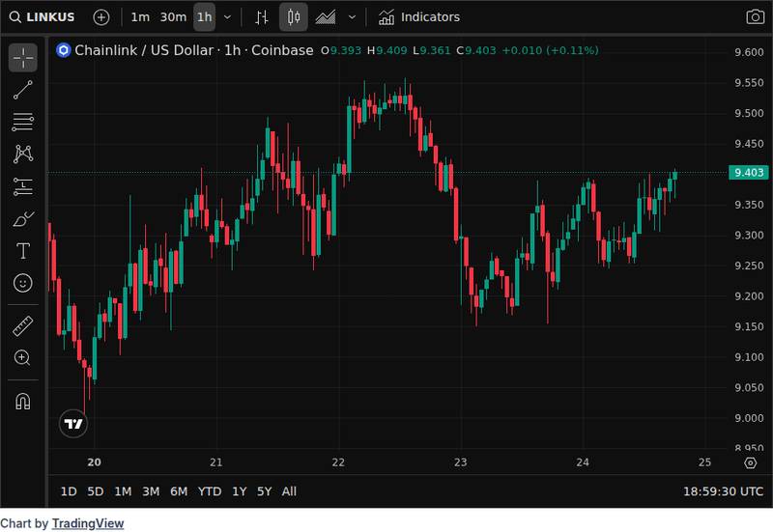Switch chart style to candles
The width and height of the screenshot is (773, 532).
pyautogui.click(x=295, y=16)
